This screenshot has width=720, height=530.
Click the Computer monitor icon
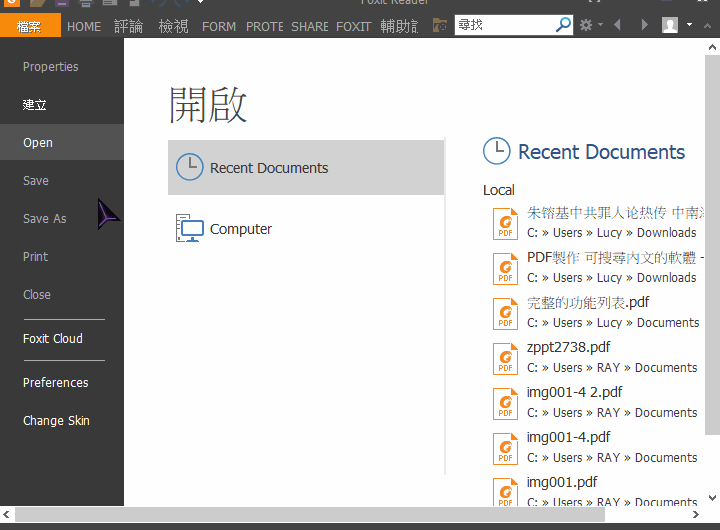coord(190,228)
